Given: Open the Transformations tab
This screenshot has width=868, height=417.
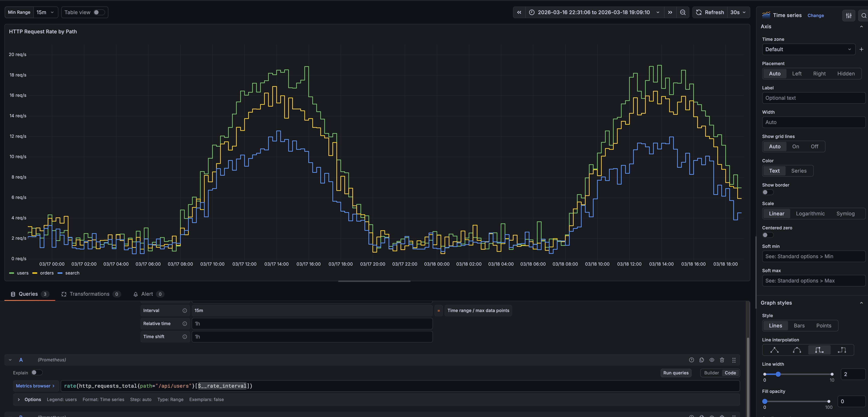Looking at the screenshot, I should pos(91,294).
